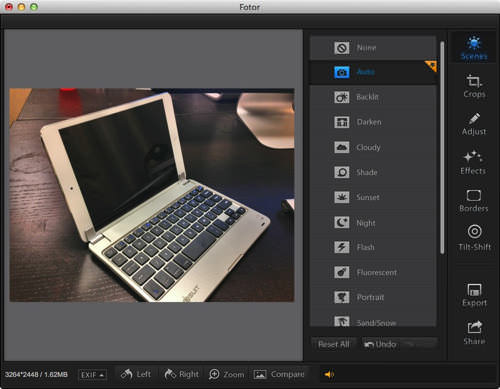Select the Flash lightning scene icon
This screenshot has height=389, width=500.
(x=342, y=247)
